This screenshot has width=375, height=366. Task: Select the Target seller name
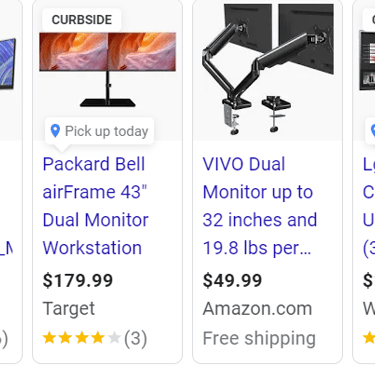coord(69,309)
